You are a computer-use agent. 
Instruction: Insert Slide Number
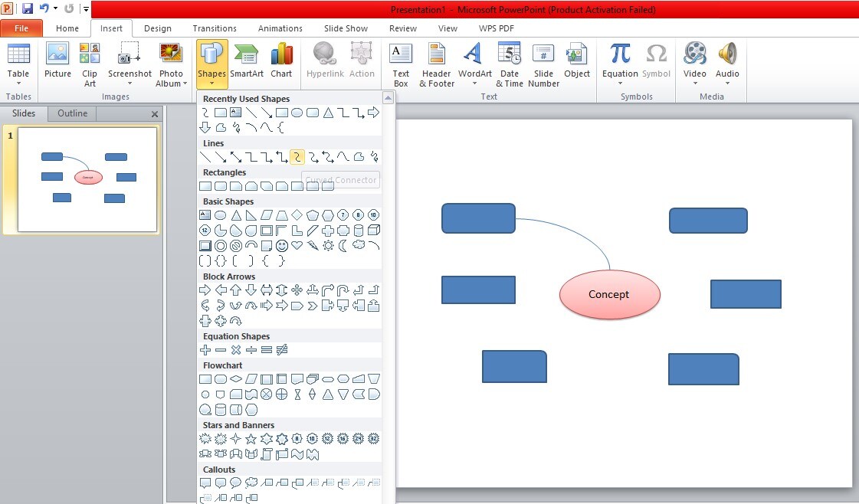click(x=543, y=64)
